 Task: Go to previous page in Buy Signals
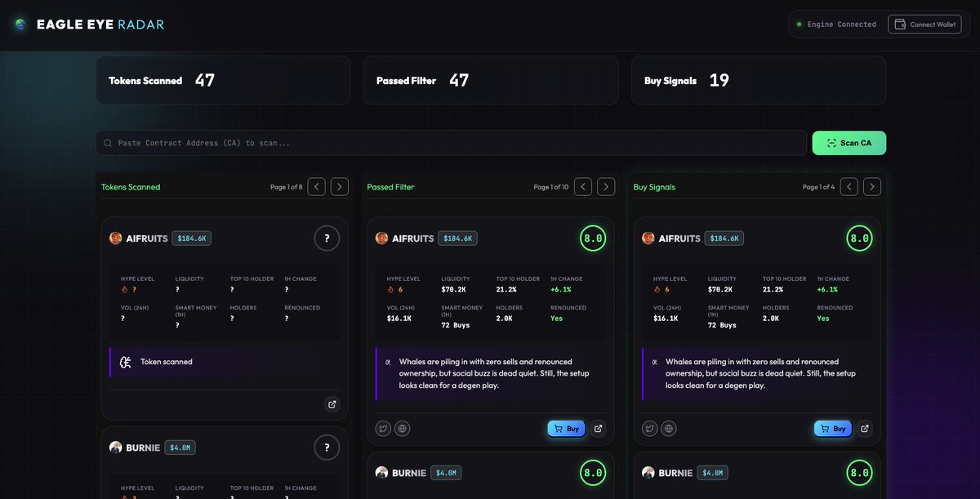coord(849,187)
